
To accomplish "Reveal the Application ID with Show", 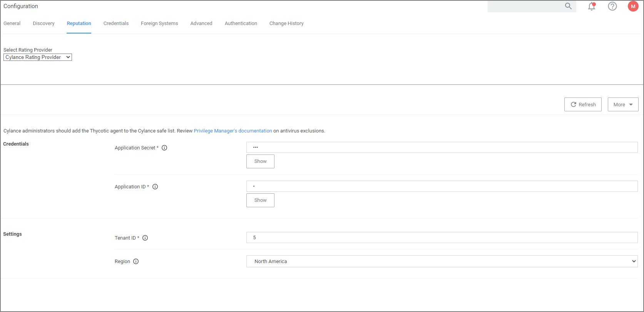I will [260, 200].
